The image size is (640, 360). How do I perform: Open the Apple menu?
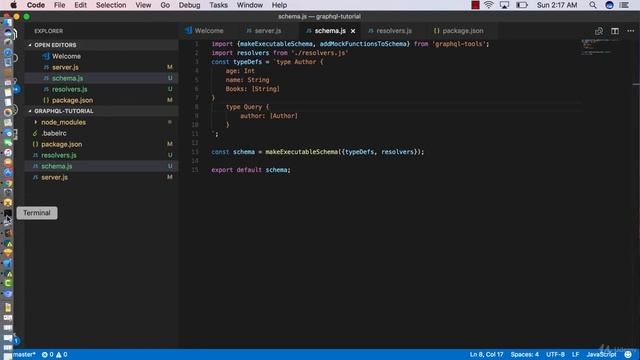(13, 5)
